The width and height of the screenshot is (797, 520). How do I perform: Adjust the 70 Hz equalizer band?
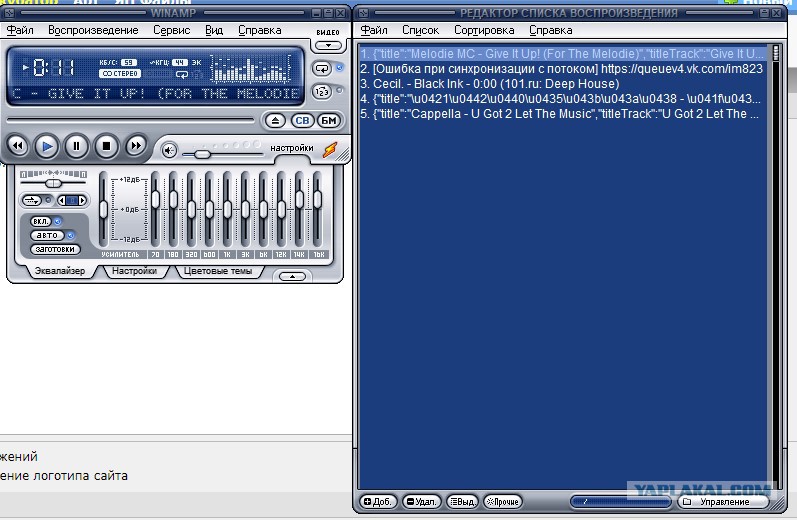[155, 209]
